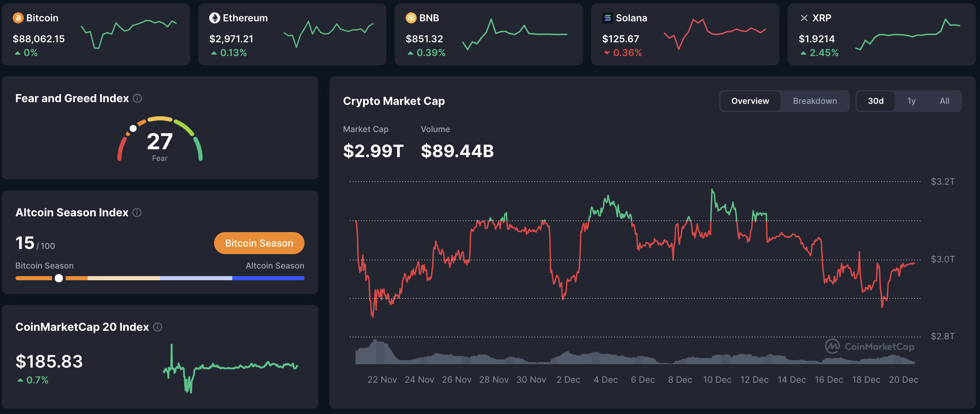Viewport: 980px width, 414px height.
Task: Select the Ethereum coin icon
Action: pos(215,18)
